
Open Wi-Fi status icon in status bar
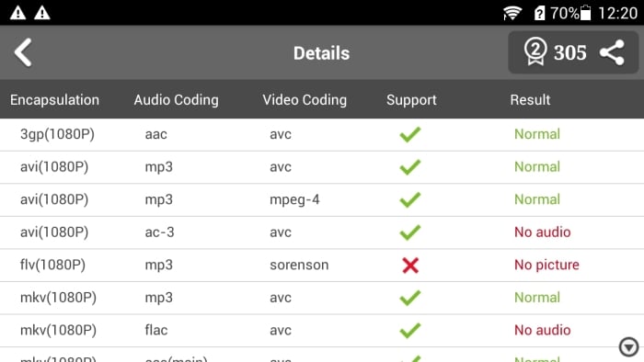(512, 13)
